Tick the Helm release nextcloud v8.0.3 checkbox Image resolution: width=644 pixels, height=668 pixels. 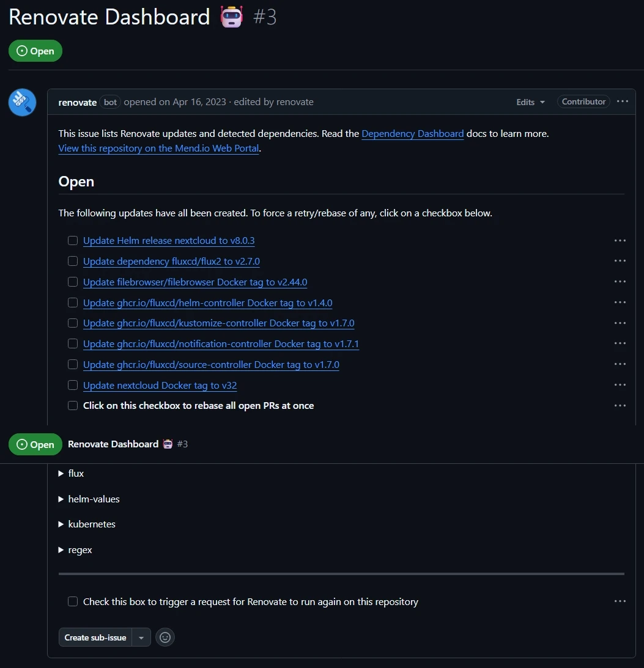73,241
